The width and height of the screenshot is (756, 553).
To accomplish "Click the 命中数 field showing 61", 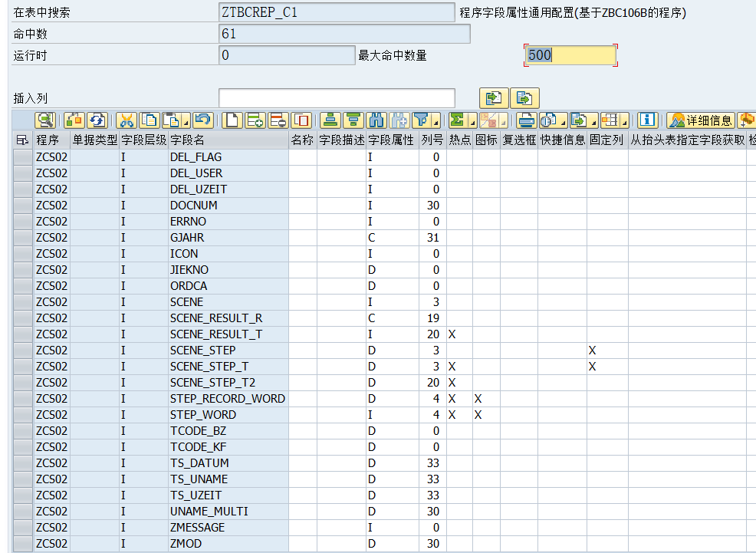I will point(344,34).
